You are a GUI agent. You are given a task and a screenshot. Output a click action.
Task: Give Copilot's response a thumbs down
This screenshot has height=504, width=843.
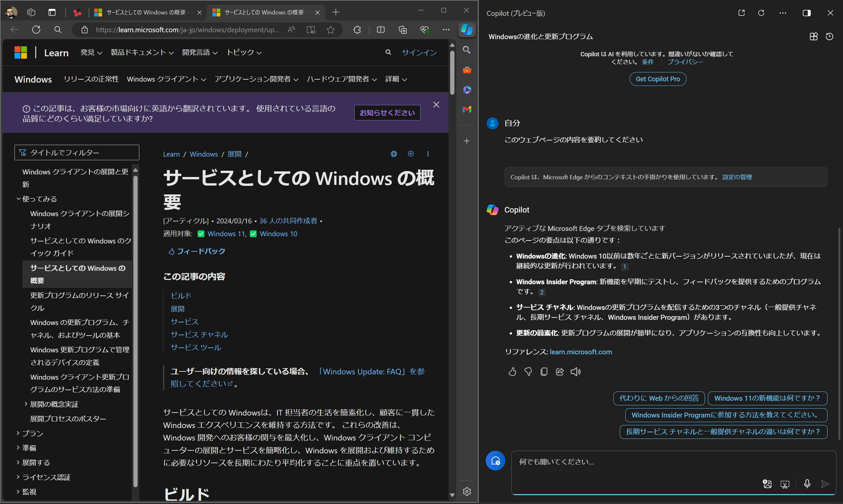528,371
